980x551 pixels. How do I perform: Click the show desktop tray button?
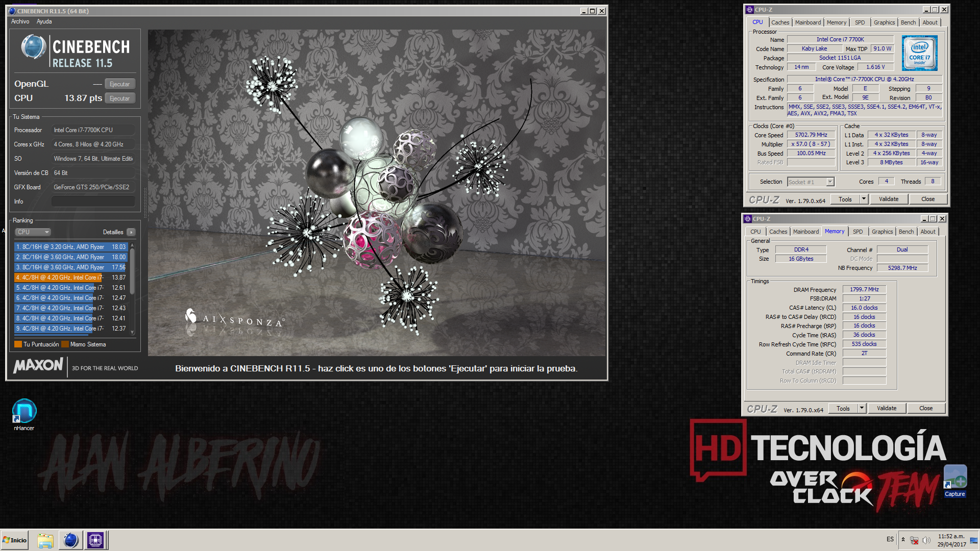[x=974, y=540]
